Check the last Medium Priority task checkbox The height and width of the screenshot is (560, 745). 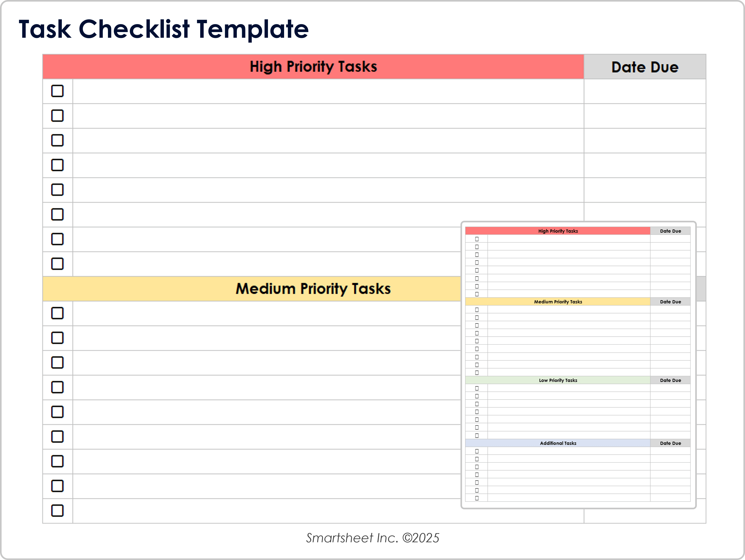coord(57,510)
